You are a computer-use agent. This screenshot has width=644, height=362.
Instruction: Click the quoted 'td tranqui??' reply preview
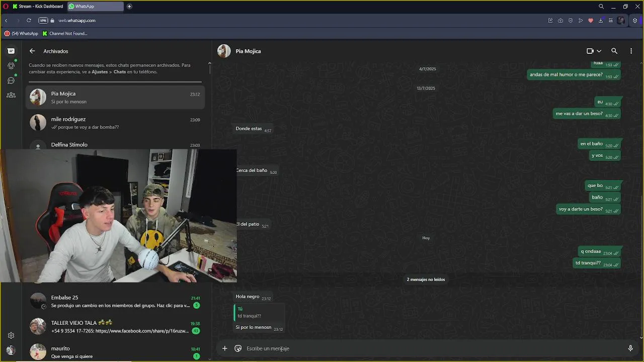(x=258, y=312)
